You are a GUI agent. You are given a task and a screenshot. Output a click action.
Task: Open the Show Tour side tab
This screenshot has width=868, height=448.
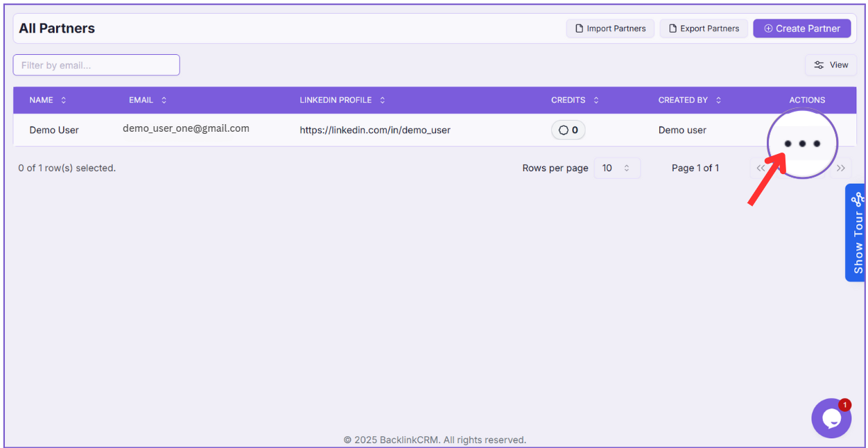click(858, 232)
